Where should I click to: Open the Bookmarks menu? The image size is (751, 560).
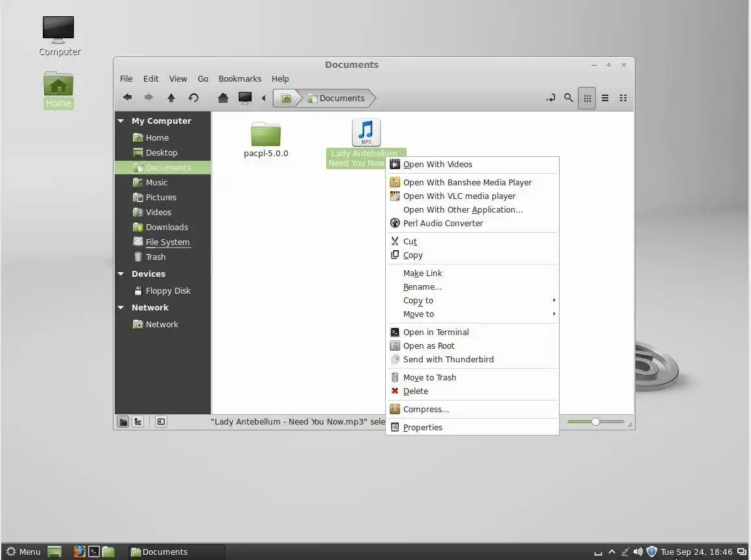coord(240,78)
